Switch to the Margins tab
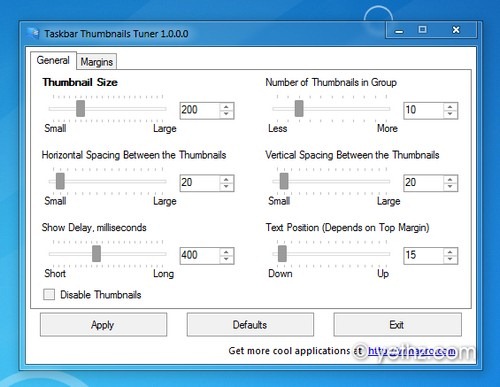The width and height of the screenshot is (500, 387). coord(97,62)
